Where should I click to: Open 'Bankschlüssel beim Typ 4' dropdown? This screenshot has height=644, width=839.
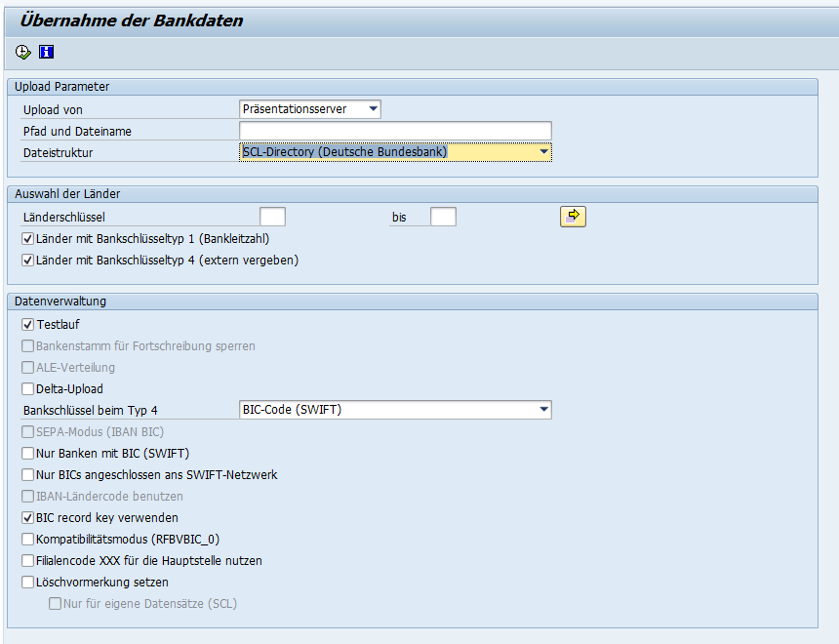(543, 410)
